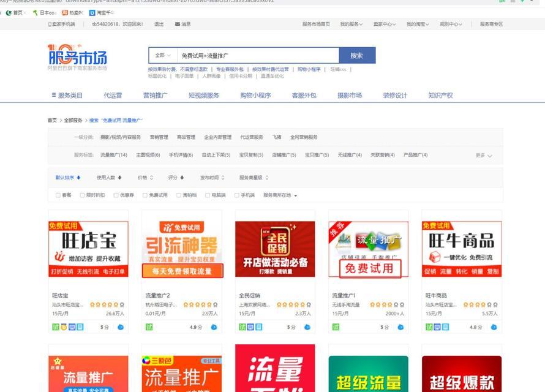Click the 旺旺 chat icon for 旺牛商品
This screenshot has width=545, height=392.
click(x=494, y=327)
